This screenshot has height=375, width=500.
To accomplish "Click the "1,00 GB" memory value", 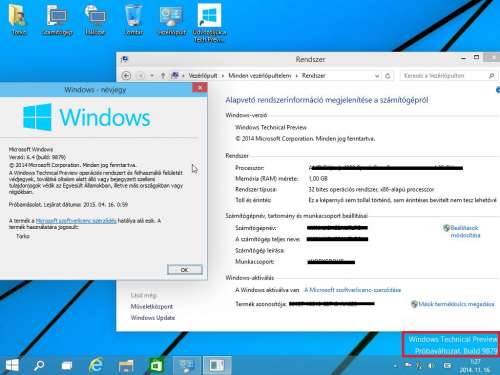I will (x=318, y=179).
